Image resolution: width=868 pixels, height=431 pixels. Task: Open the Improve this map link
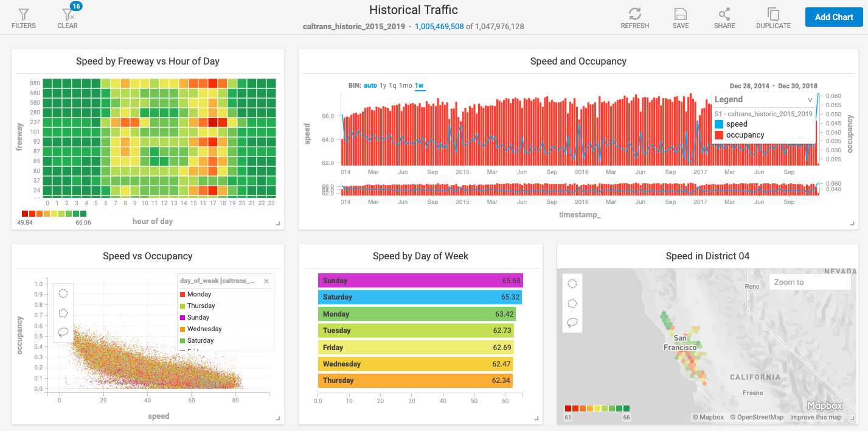pyautogui.click(x=816, y=418)
